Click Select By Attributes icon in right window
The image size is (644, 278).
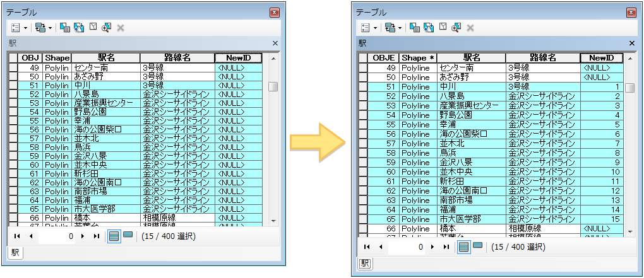(x=415, y=27)
